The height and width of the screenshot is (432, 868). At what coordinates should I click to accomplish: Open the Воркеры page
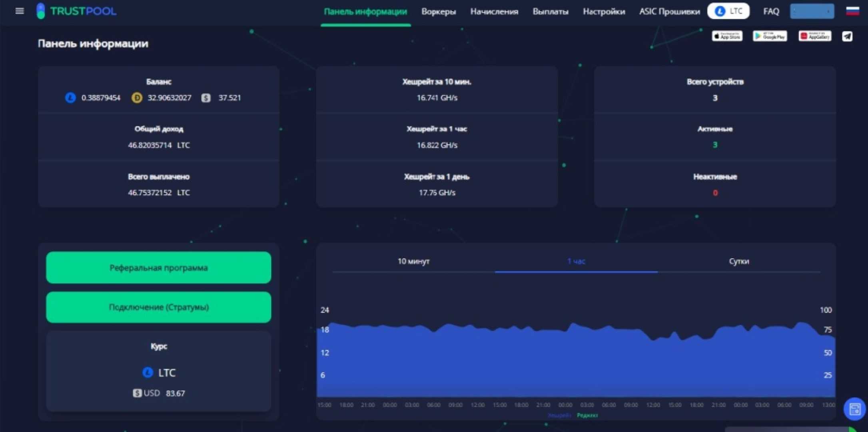tap(439, 12)
